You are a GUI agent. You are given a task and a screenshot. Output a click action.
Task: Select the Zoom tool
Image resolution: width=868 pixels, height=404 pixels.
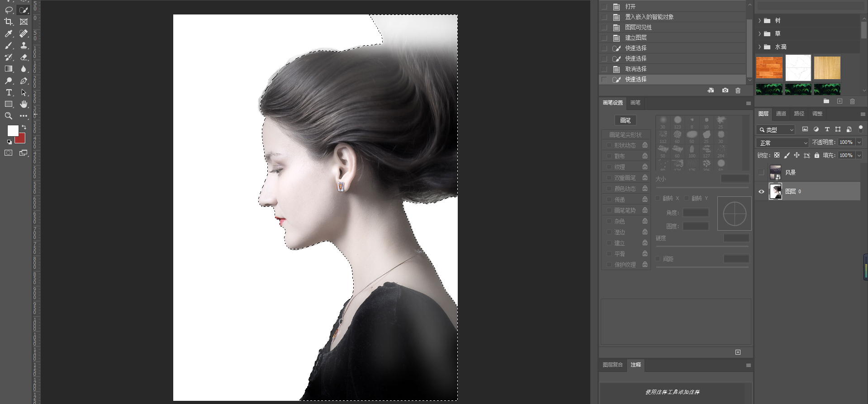tap(9, 116)
